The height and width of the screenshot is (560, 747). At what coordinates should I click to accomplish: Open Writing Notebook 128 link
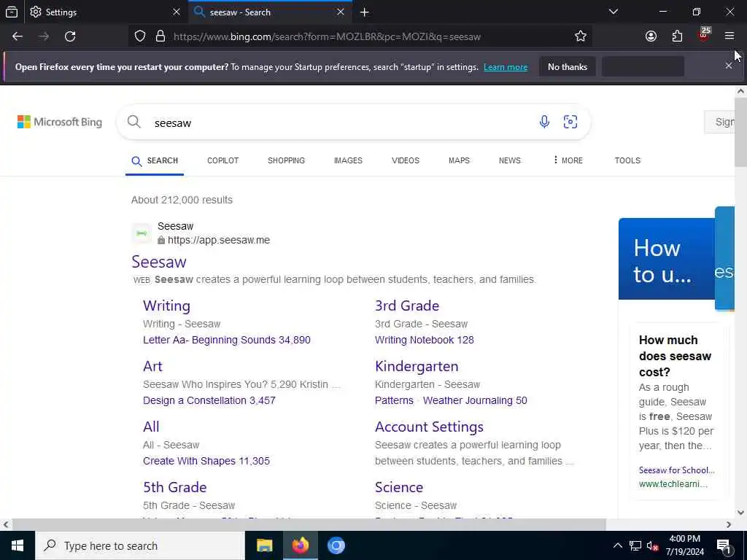425,340
